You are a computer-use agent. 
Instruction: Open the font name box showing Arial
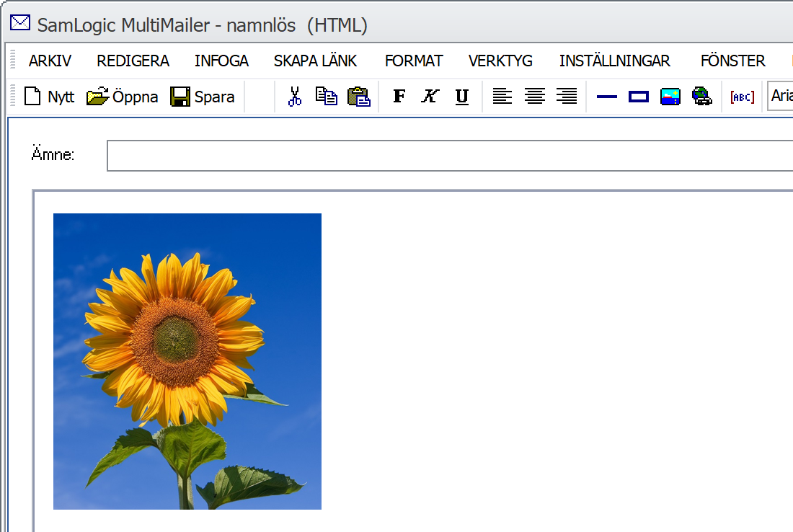780,96
